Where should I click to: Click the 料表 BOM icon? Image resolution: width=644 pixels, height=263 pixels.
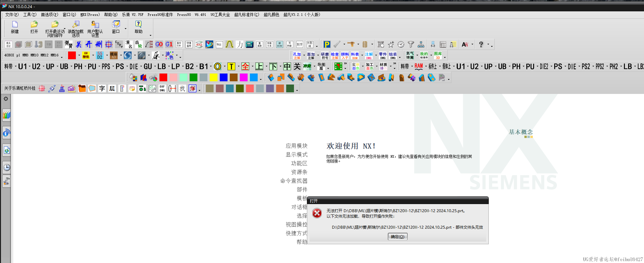point(355,56)
